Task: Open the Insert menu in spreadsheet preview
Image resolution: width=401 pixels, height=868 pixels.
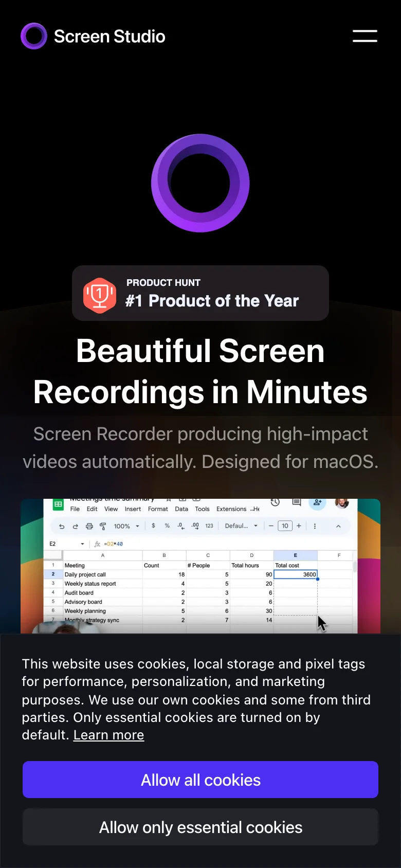Action: [x=133, y=509]
